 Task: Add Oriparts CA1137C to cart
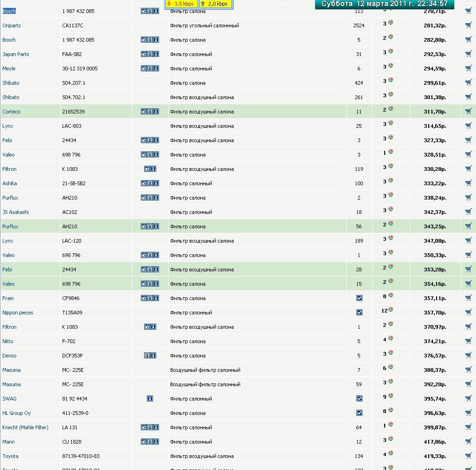469,25
